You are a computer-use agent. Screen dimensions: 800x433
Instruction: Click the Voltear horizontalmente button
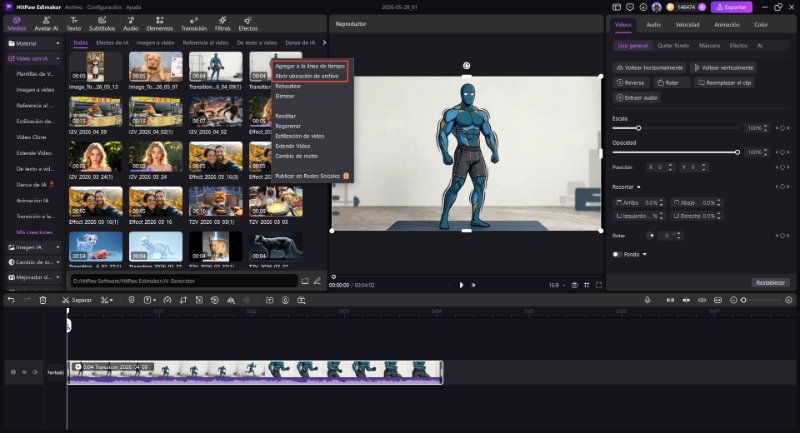[649, 67]
